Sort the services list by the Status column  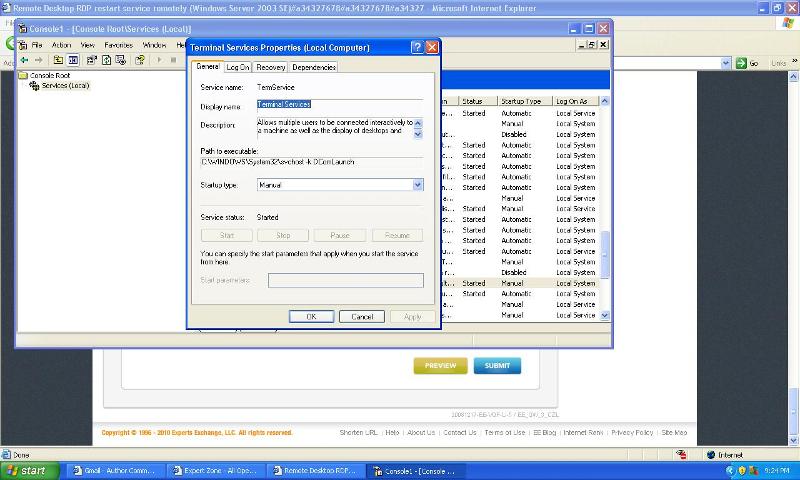[x=478, y=102]
